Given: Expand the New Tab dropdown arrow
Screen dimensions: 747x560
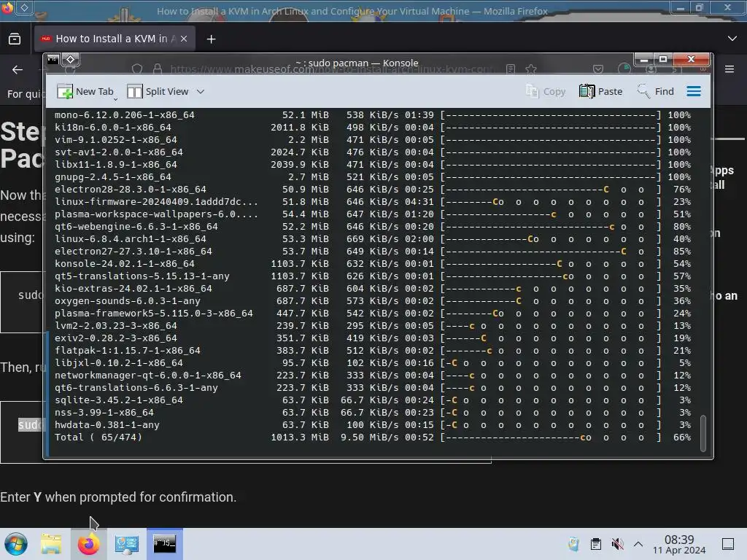Looking at the screenshot, I should 116,98.
